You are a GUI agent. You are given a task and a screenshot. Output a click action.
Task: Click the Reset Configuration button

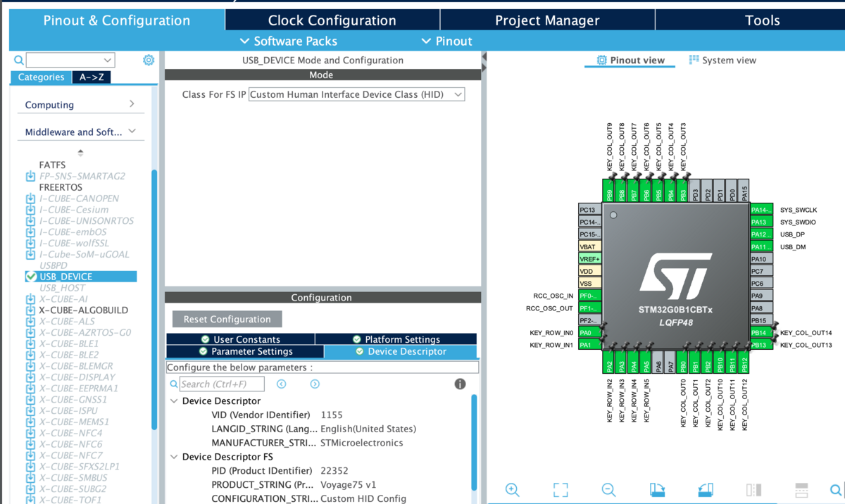click(227, 319)
